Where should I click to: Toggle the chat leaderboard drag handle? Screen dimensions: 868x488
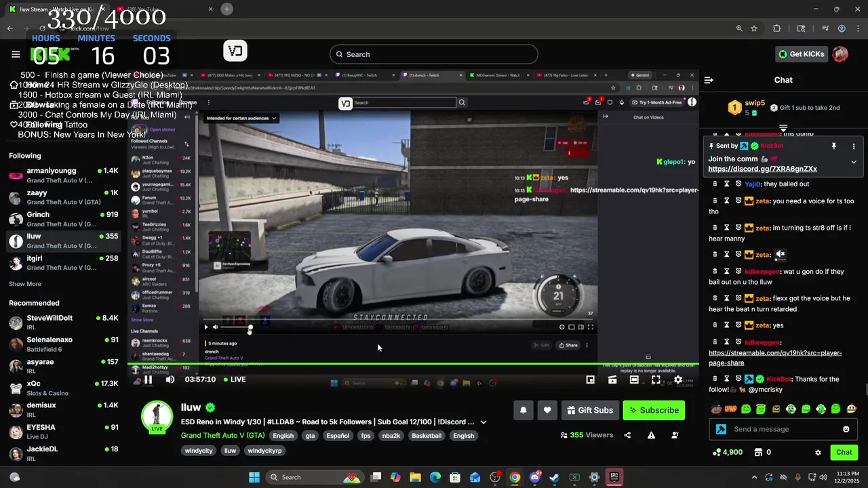pyautogui.click(x=783, y=127)
